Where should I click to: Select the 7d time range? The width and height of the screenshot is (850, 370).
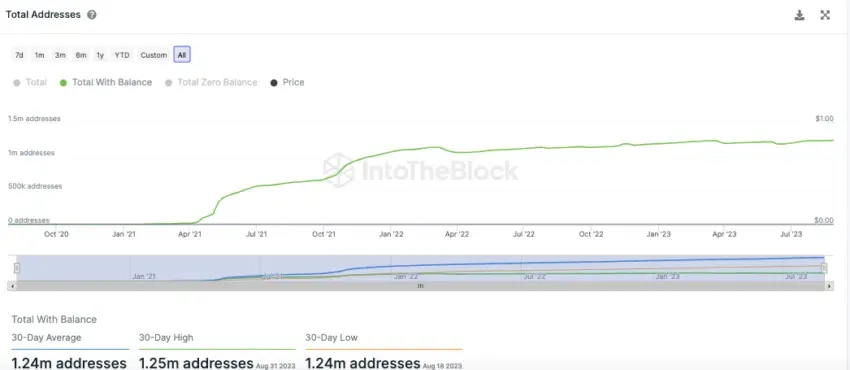[19, 55]
